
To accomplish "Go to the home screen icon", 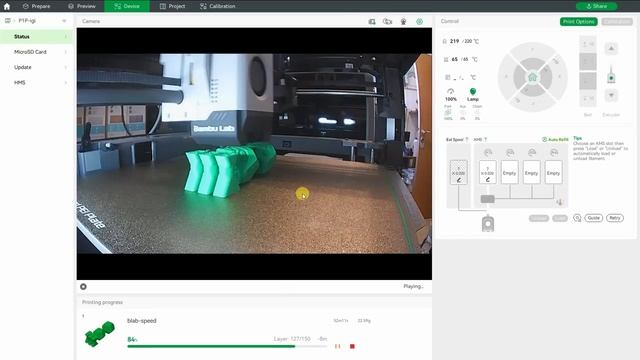I will (7, 6).
